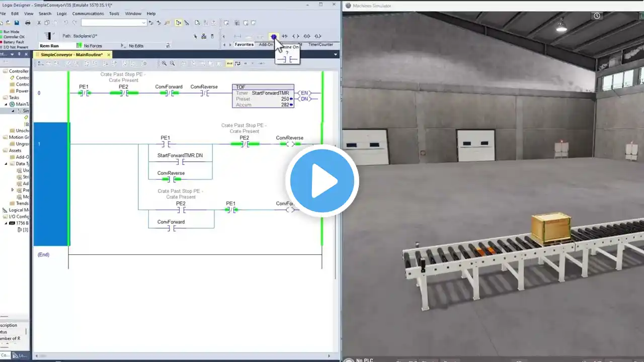The image size is (644, 362).
Task: Close the SimpleConveyor - MainRoutine tab
Action: [109, 54]
